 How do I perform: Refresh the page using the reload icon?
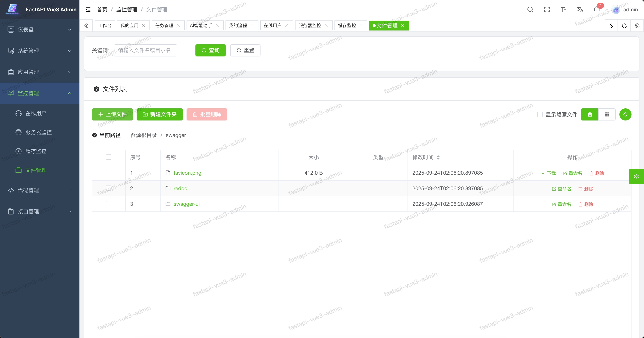point(624,26)
